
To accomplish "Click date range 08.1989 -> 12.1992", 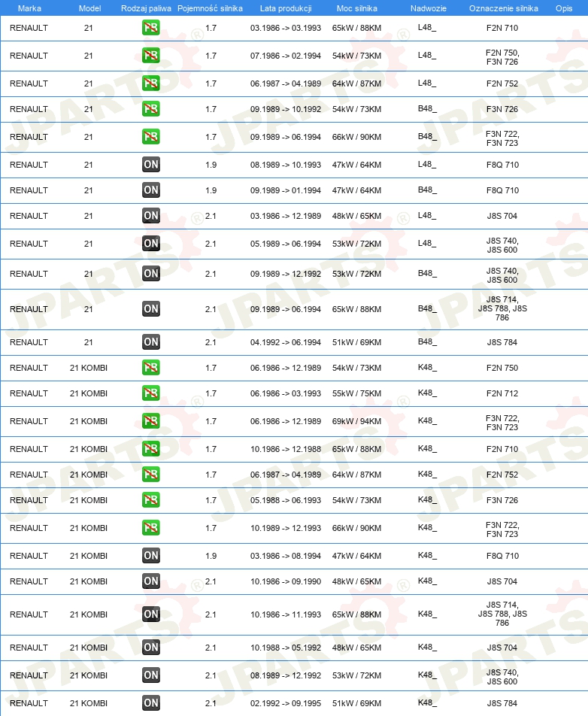I will coord(285,676).
